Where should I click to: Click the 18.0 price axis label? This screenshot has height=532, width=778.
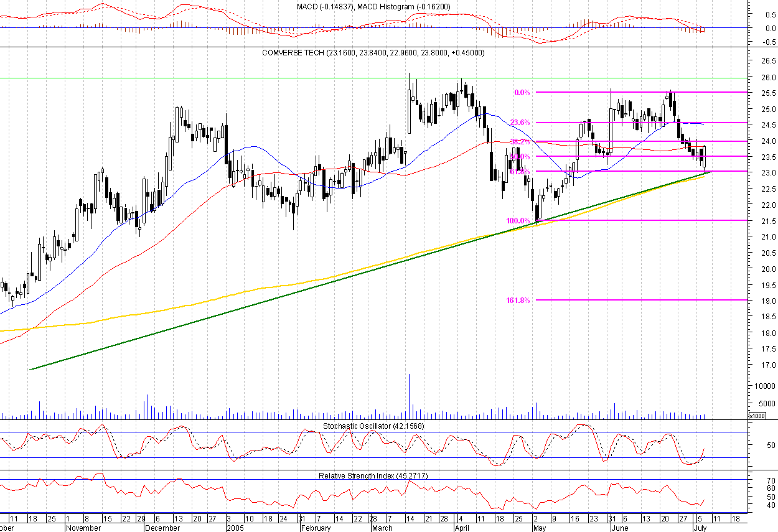[767, 334]
